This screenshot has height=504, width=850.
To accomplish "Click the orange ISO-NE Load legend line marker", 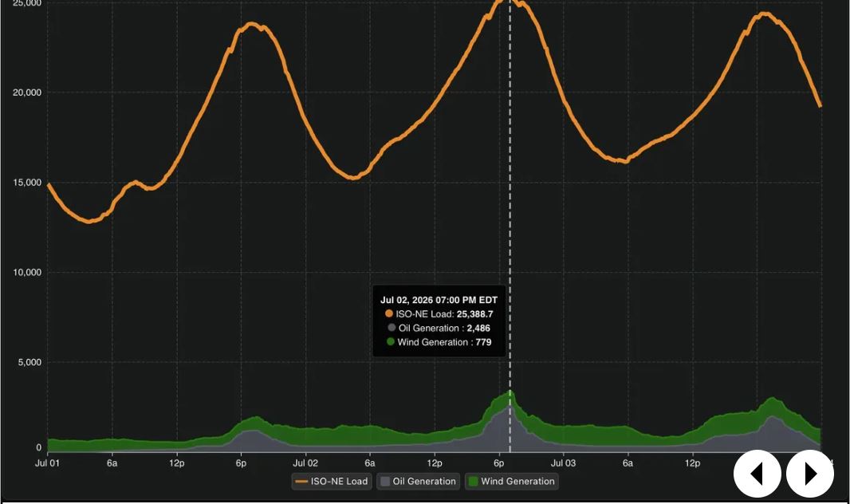I will click(x=301, y=481).
